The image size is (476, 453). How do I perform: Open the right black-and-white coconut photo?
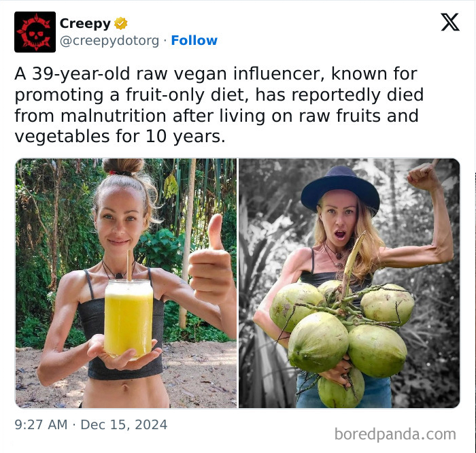[x=350, y=283]
